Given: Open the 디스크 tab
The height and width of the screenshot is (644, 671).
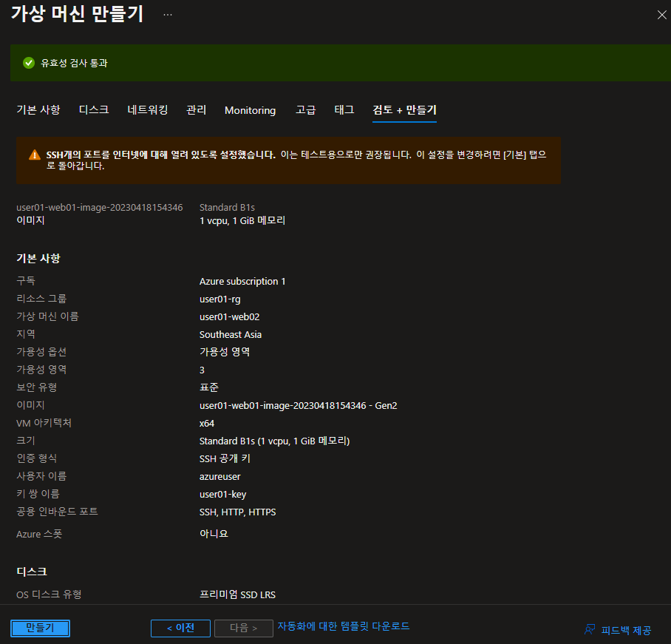Looking at the screenshot, I should click(94, 110).
